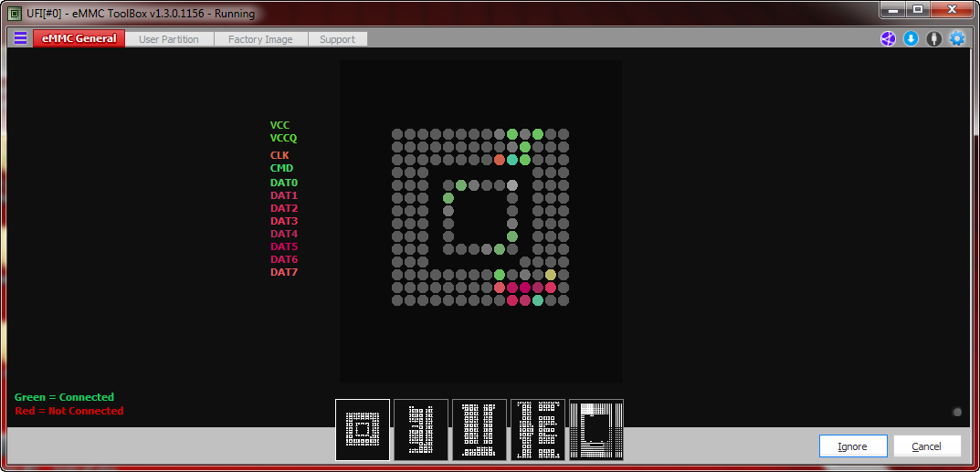Viewport: 980px width, 472px height.
Task: Click the DAT4 pin label
Action: click(284, 234)
